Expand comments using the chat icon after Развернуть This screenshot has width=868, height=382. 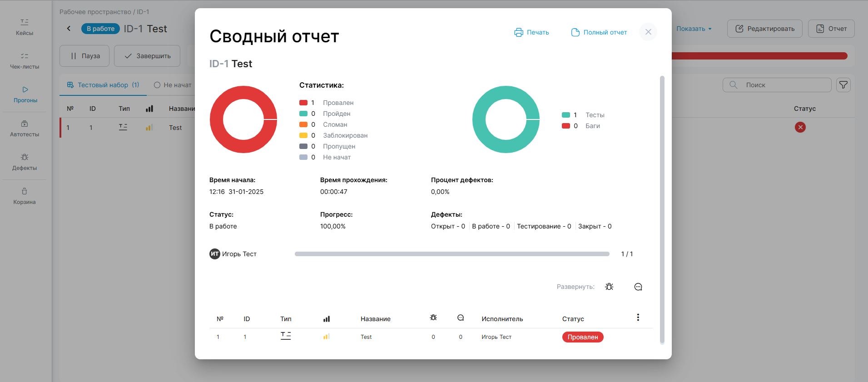(638, 287)
